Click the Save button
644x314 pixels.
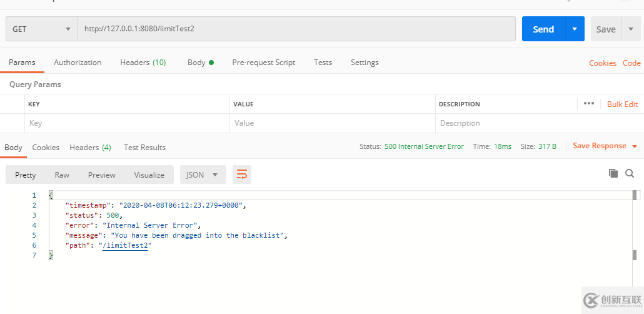pos(606,29)
